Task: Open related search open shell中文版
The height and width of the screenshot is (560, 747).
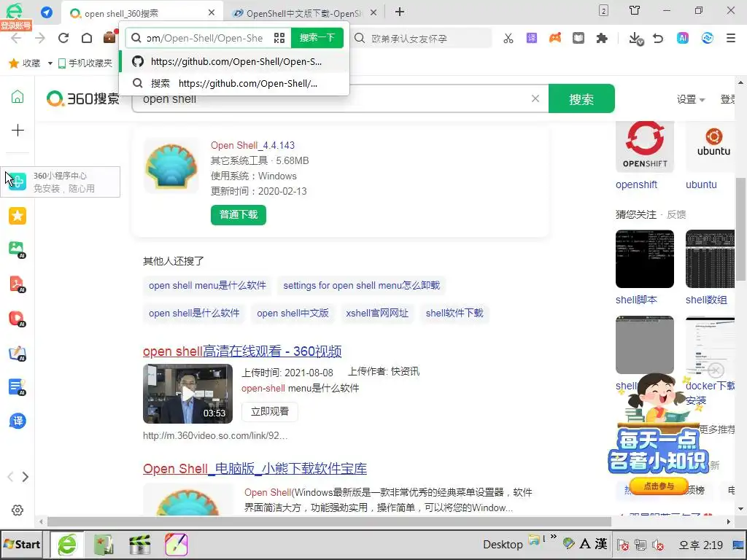Action: [x=293, y=314]
